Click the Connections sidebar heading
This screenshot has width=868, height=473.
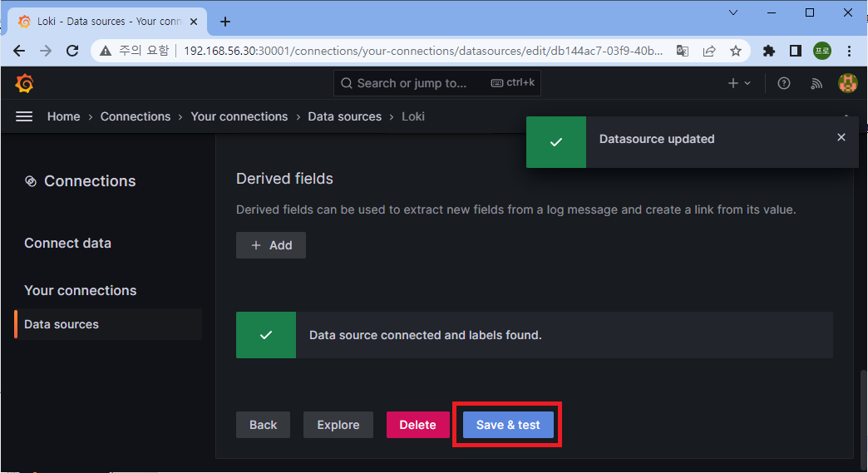click(90, 181)
